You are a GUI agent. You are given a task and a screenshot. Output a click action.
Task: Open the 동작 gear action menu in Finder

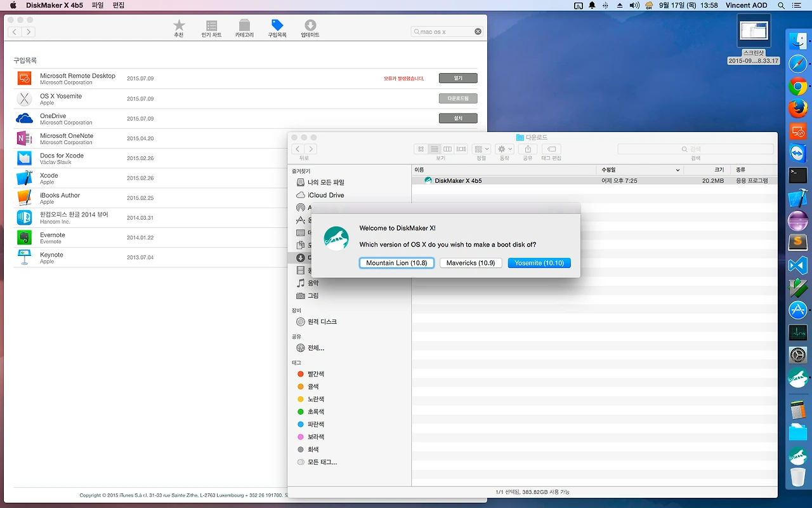(505, 149)
